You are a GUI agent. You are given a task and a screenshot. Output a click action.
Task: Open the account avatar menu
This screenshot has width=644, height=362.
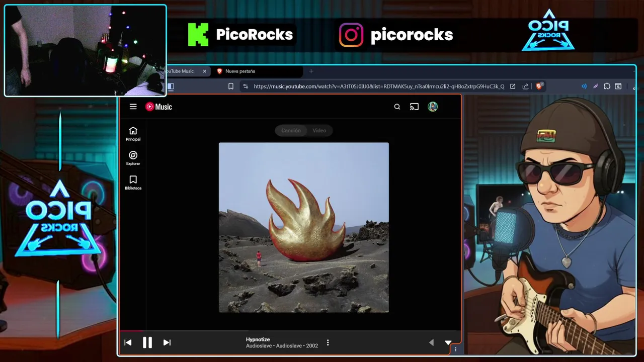pos(433,107)
